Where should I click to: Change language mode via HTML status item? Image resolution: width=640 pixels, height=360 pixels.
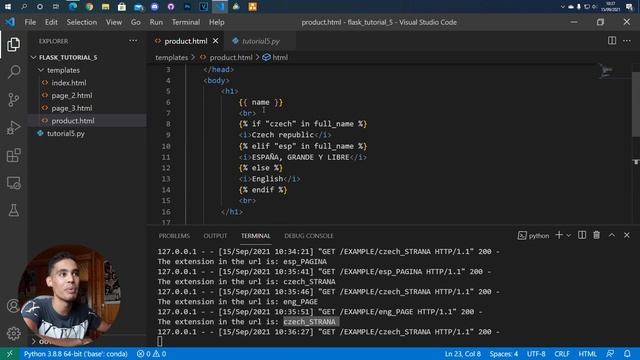click(587, 353)
